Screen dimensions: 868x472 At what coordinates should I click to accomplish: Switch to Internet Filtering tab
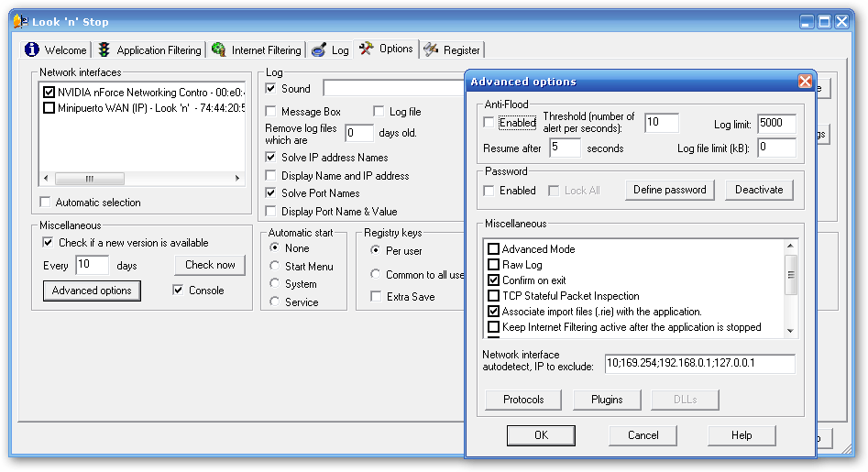257,49
